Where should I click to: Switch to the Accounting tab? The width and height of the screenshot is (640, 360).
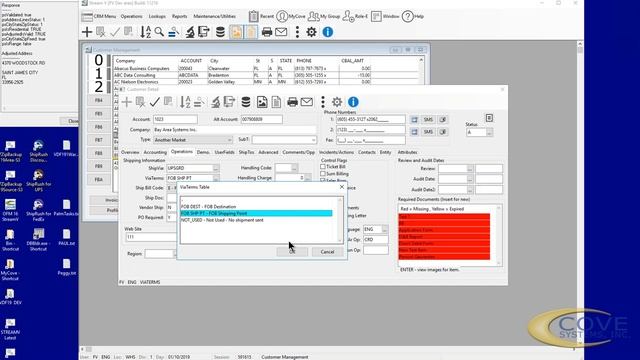(155, 152)
